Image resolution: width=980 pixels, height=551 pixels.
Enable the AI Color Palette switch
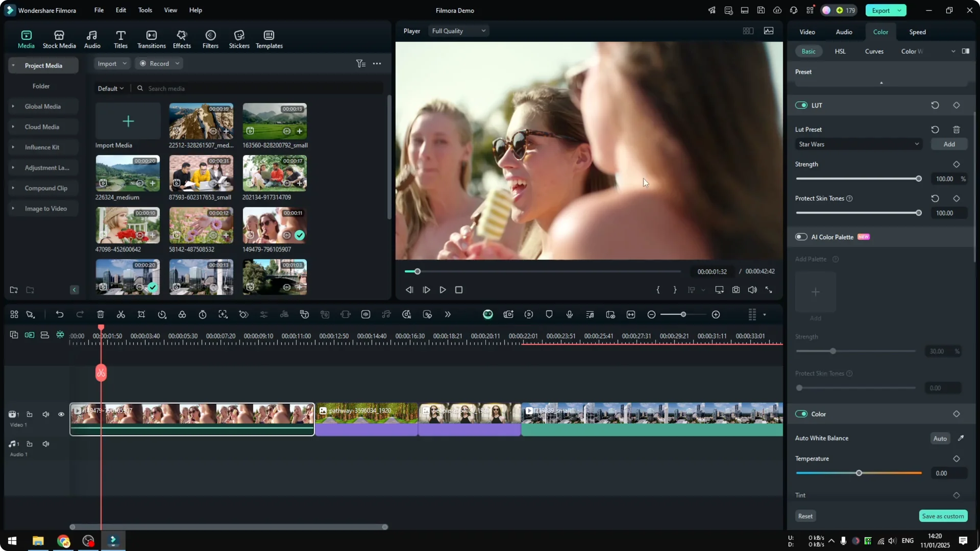(801, 237)
